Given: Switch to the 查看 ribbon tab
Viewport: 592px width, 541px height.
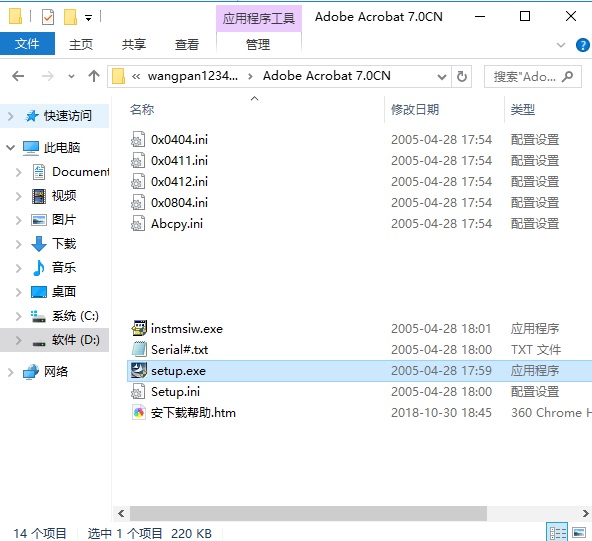Looking at the screenshot, I should [187, 45].
